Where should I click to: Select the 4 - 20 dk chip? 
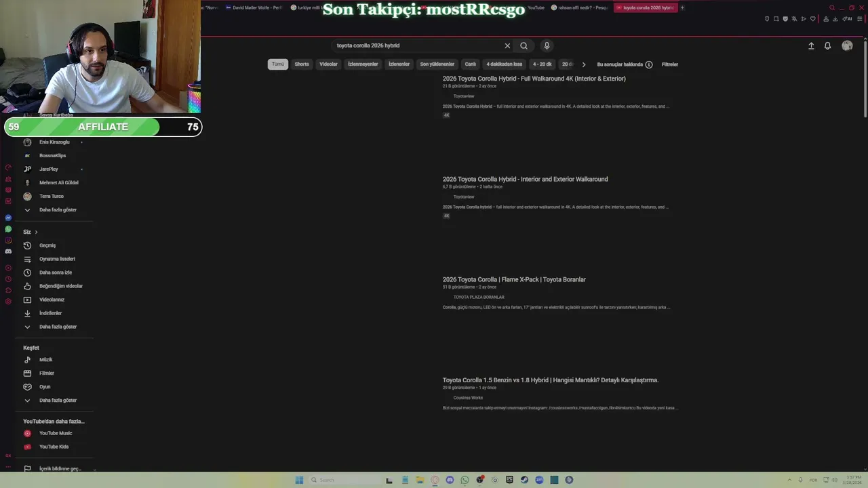coord(542,64)
